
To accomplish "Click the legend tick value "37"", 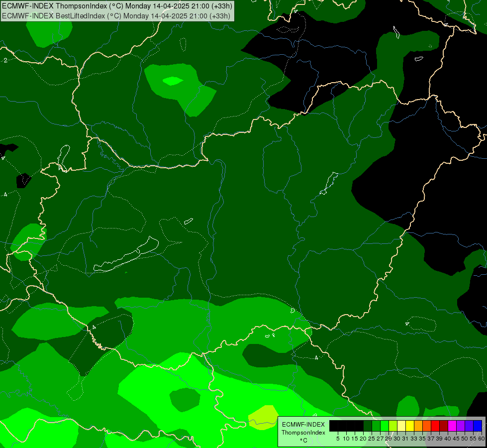I will click(x=431, y=439).
